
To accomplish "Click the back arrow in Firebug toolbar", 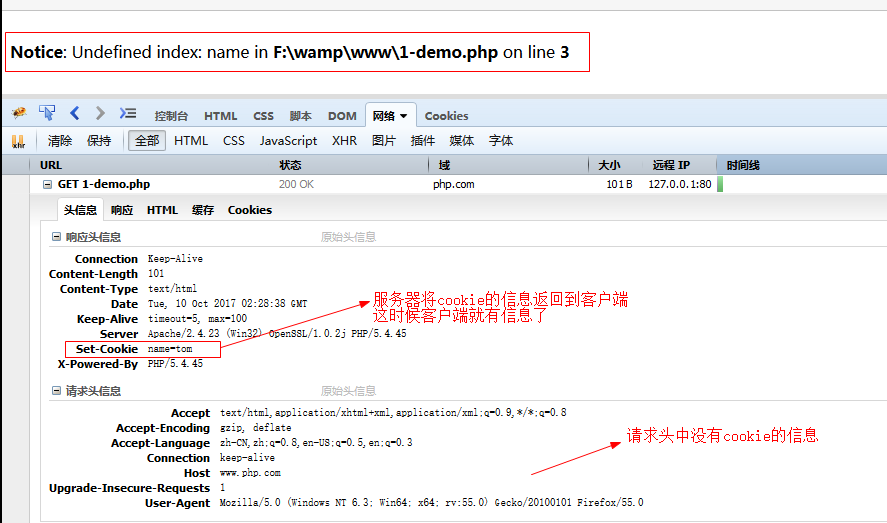I will point(75,114).
